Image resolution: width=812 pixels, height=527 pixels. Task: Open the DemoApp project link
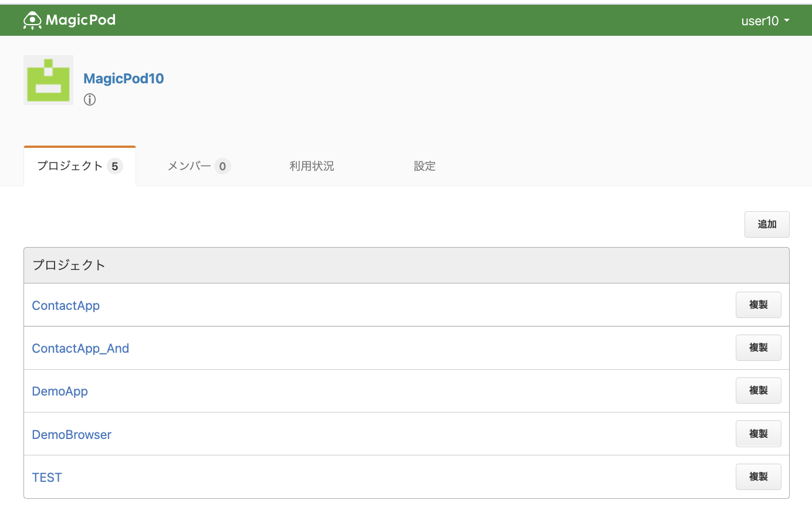point(60,391)
